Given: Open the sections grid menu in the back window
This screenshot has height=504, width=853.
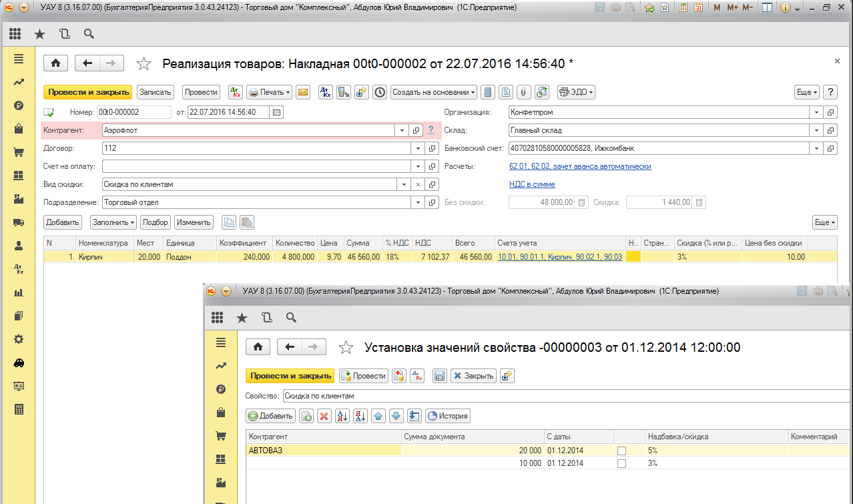Looking at the screenshot, I should [x=15, y=33].
